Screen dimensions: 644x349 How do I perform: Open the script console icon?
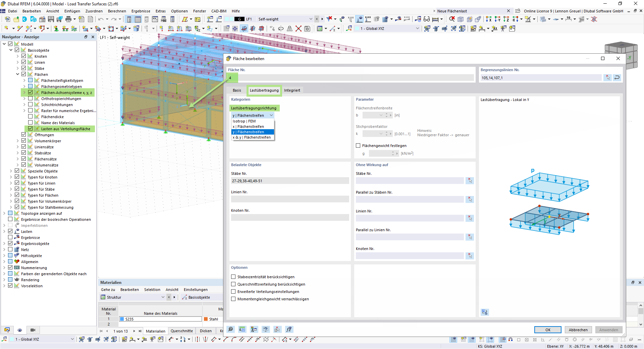[155, 19]
